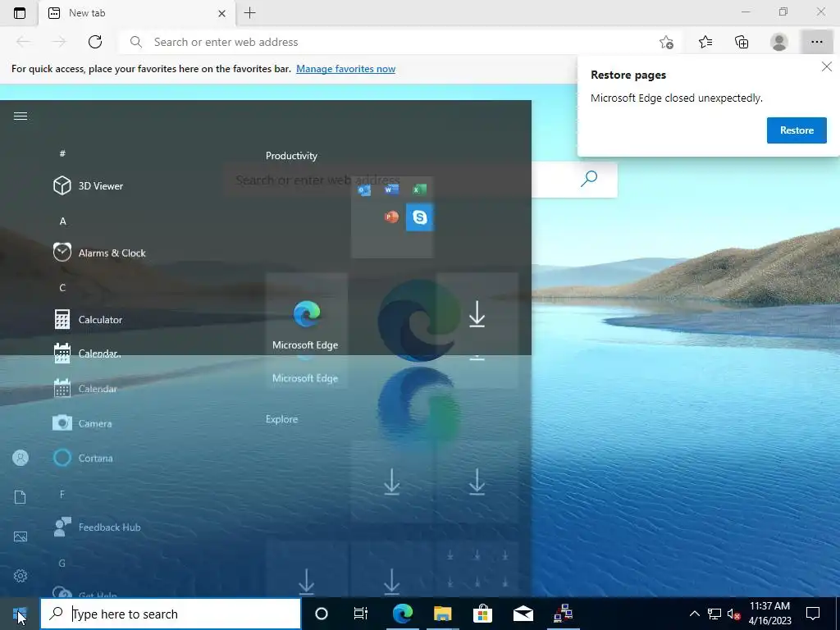Click the Restore button
Screen dimensions: 840x630
(797, 130)
